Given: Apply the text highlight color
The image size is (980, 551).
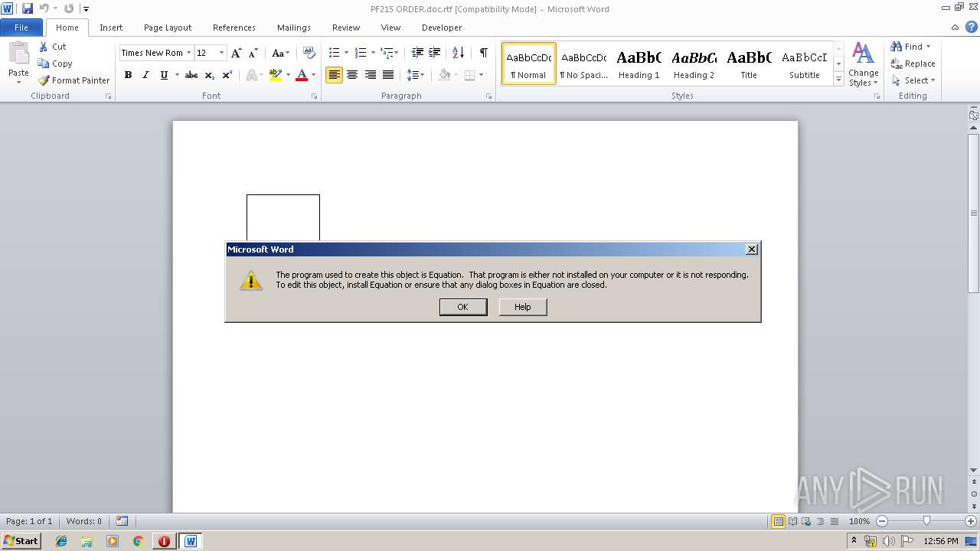Looking at the screenshot, I should 276,75.
